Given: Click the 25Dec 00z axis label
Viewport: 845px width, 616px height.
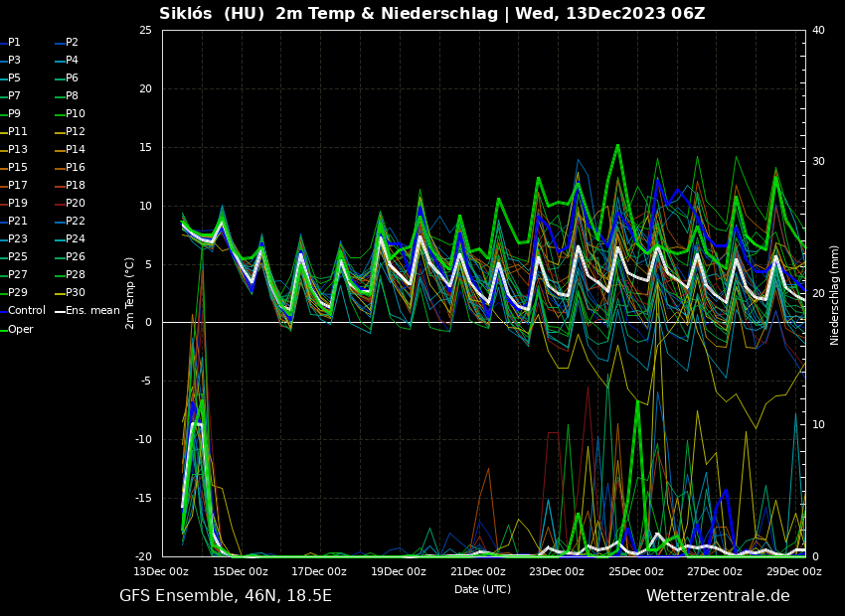Looking at the screenshot, I should (x=636, y=571).
